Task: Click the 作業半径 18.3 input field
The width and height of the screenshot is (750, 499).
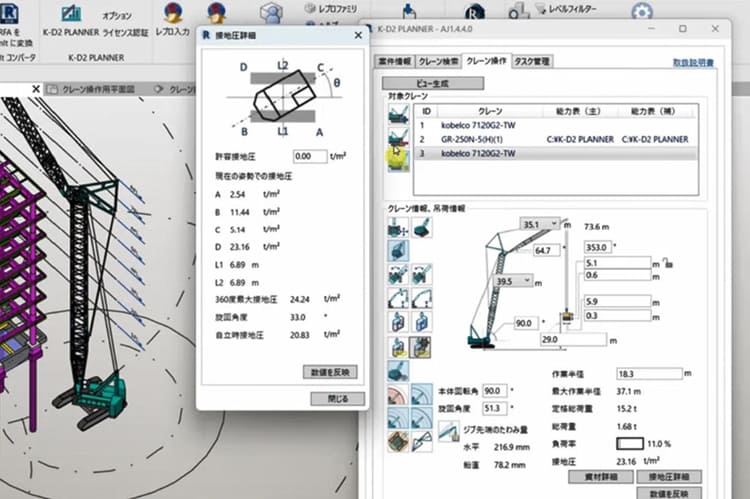Action: [x=650, y=372]
